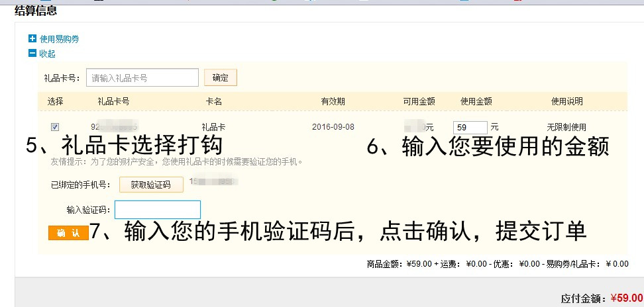Click the 礼品卡号 column header

113,101
